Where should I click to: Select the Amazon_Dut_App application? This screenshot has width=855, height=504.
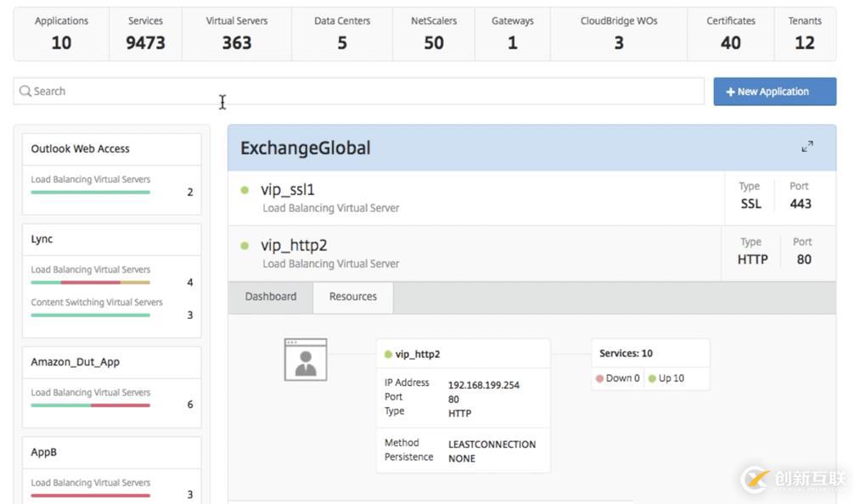pyautogui.click(x=76, y=361)
